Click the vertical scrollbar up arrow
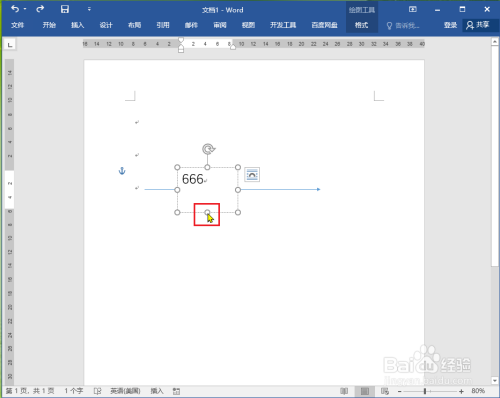Image resolution: width=500 pixels, height=398 pixels. (x=495, y=42)
